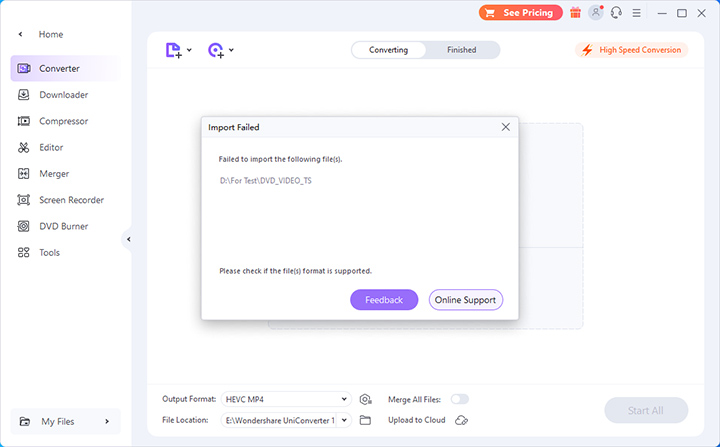Open output format settings gear icon
The height and width of the screenshot is (447, 720).
click(x=366, y=399)
